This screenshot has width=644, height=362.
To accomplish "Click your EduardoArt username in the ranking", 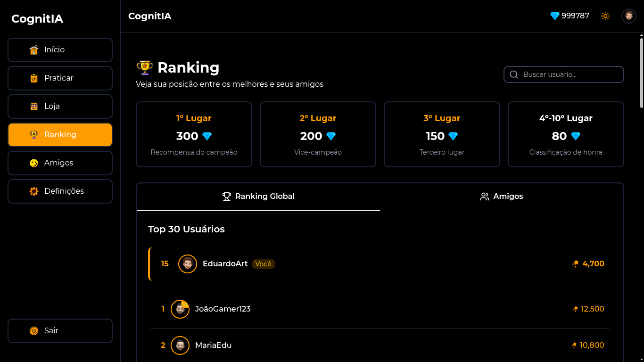I will coord(225,263).
